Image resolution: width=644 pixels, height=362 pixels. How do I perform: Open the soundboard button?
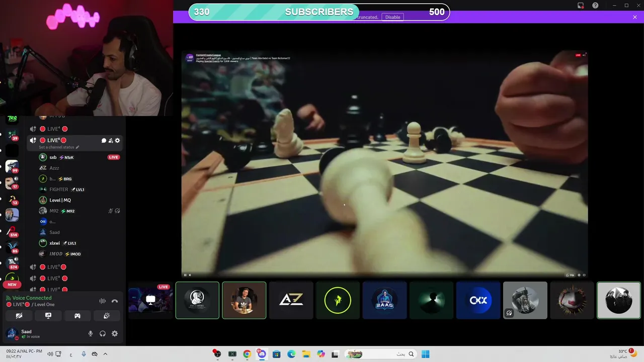107,316
